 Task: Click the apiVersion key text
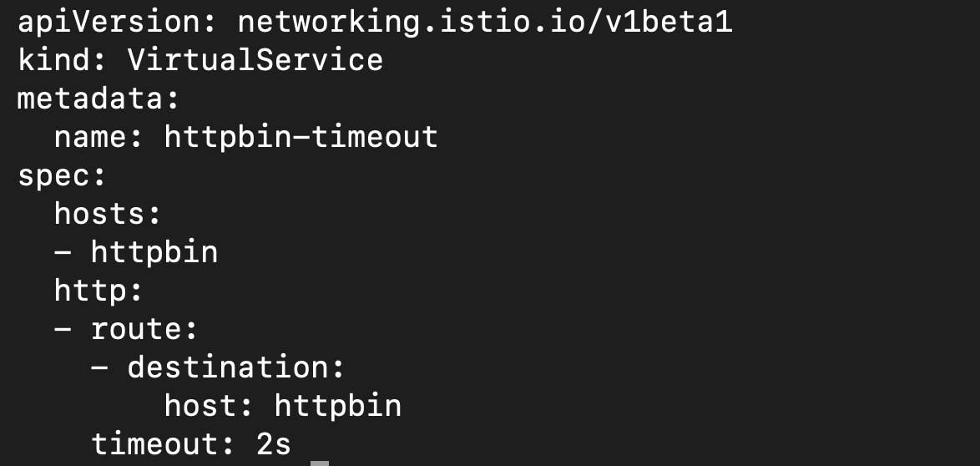point(109,22)
